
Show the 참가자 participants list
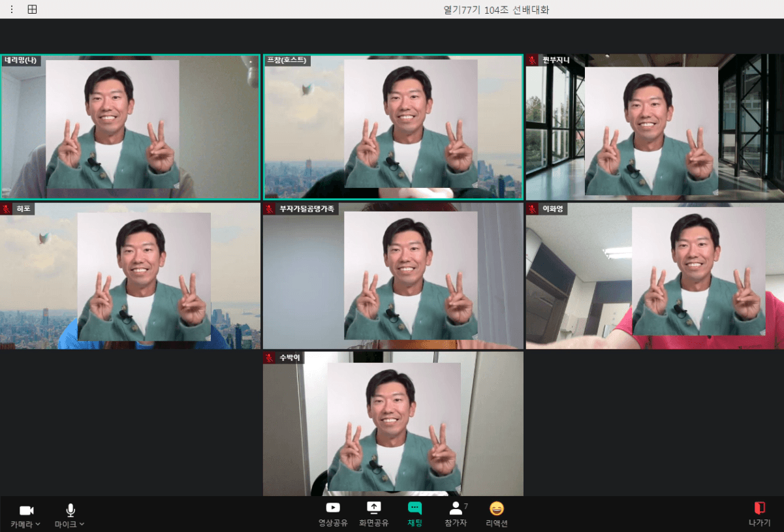tap(456, 508)
